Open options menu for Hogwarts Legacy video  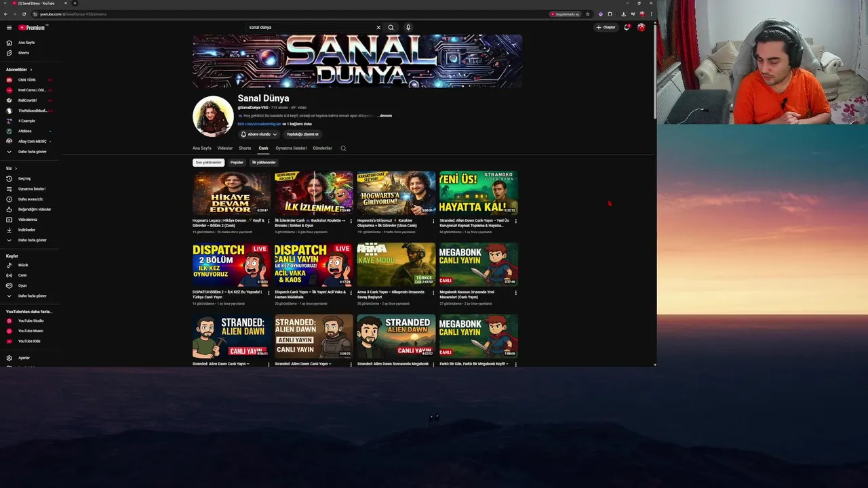[x=269, y=221]
